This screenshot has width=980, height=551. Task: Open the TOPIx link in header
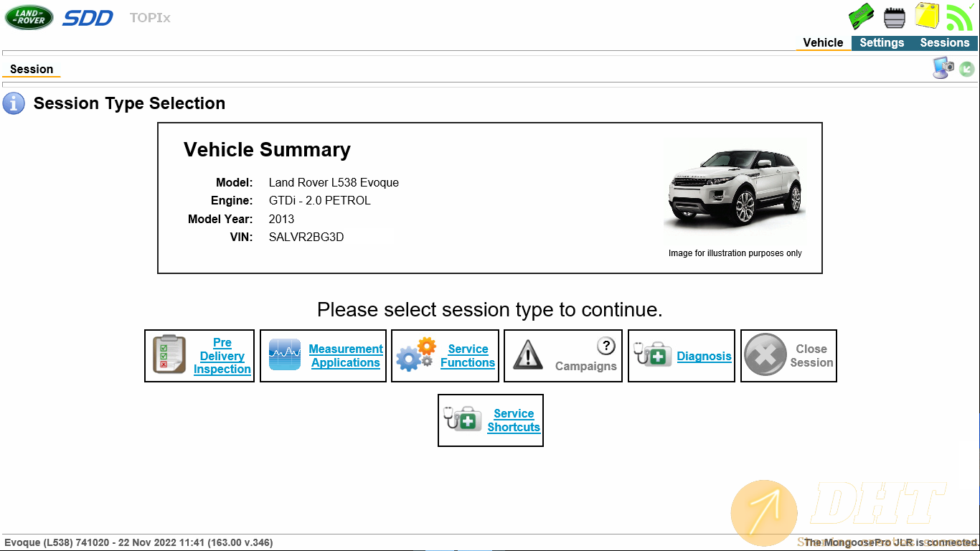[150, 18]
